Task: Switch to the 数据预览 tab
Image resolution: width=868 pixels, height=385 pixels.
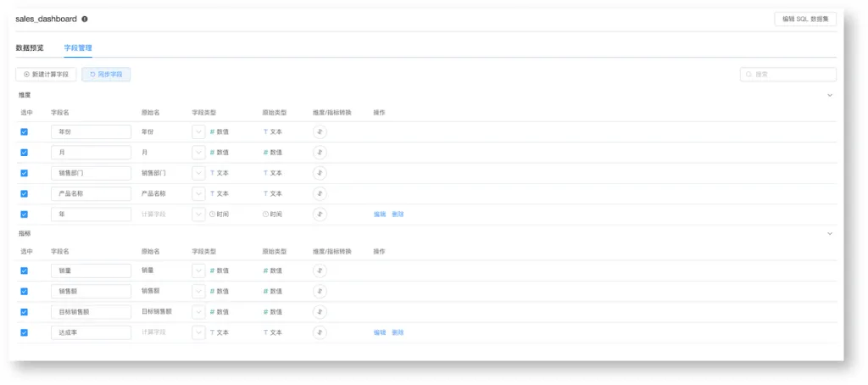Action: (x=30, y=48)
